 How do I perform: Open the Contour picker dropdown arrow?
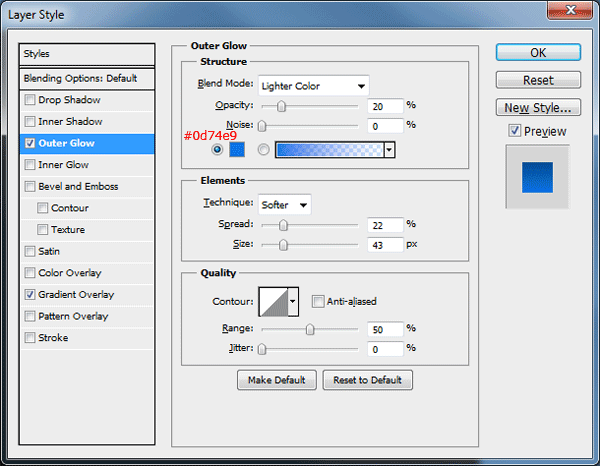(293, 301)
